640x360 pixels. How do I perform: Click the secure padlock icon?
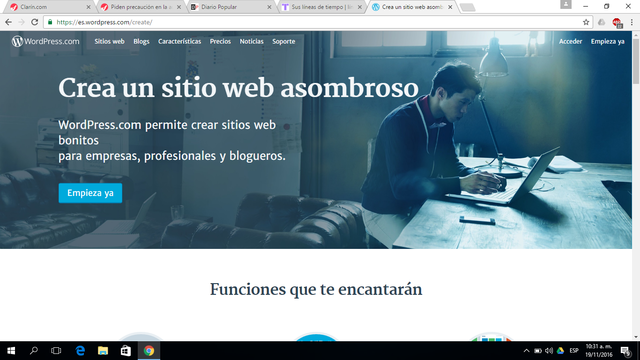pos(50,22)
